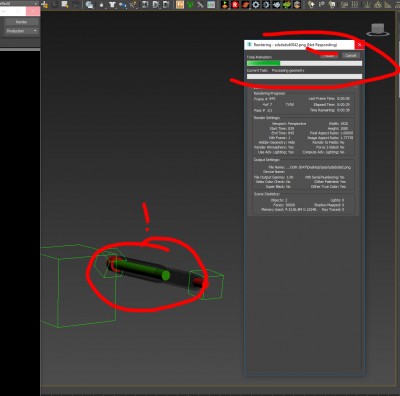This screenshot has height=396, width=400.
Task: Cancel the rendering in progress dialog
Action: pos(350,56)
